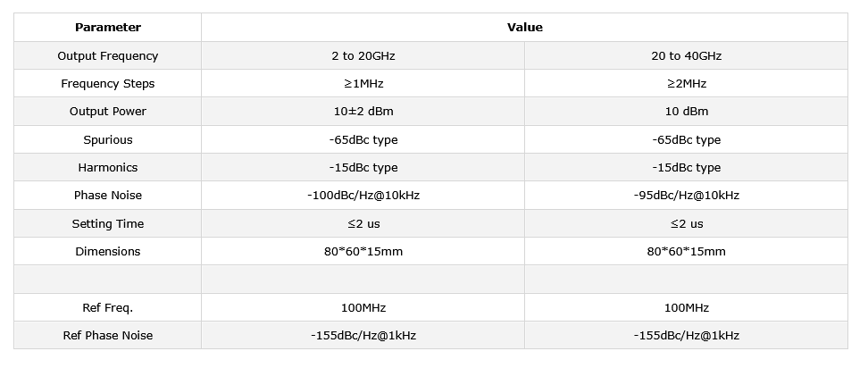Select the Phase Noise row label
The height and width of the screenshot is (368, 868).
107,196
